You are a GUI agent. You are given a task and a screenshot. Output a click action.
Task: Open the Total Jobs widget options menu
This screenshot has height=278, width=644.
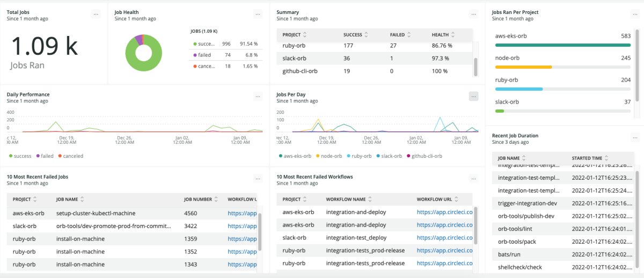(96, 14)
